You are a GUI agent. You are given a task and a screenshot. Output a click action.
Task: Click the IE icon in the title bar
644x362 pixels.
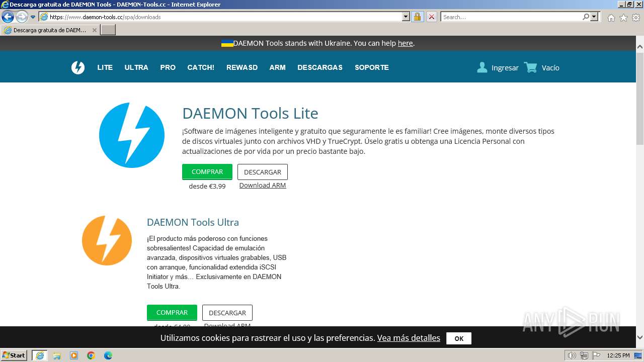click(5, 5)
